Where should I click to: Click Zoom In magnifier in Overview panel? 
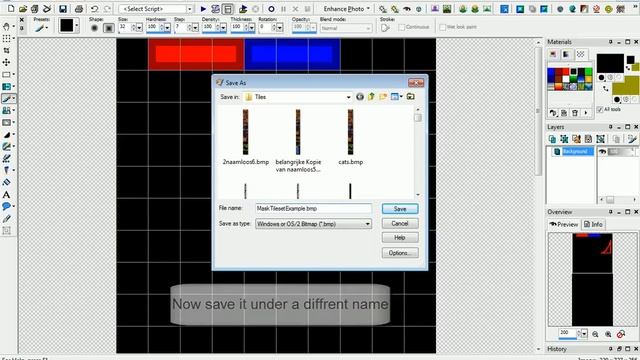click(608, 334)
